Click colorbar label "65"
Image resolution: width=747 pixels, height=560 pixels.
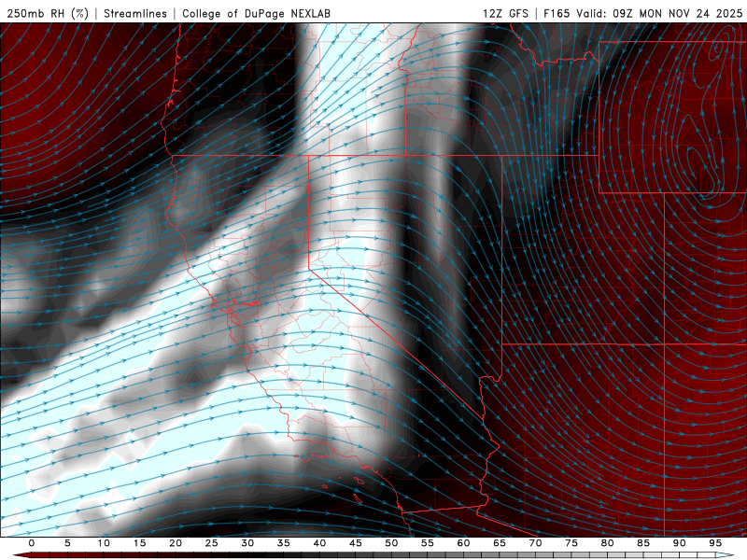500,543
